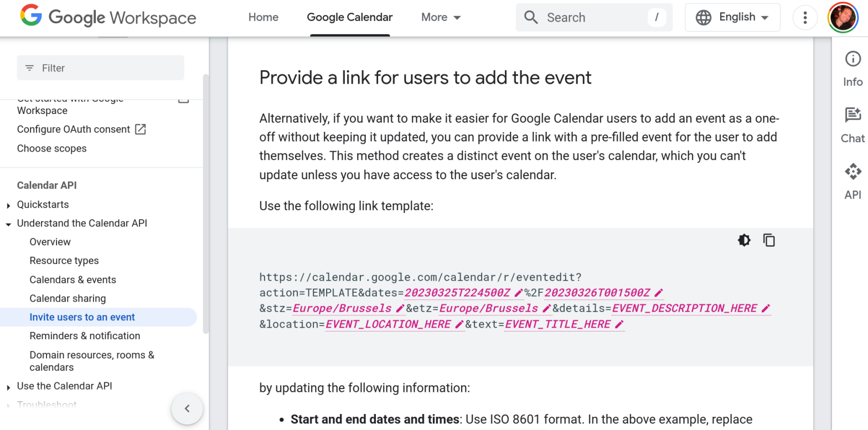
Task: Expand the Quickstarts section
Action: [8, 205]
